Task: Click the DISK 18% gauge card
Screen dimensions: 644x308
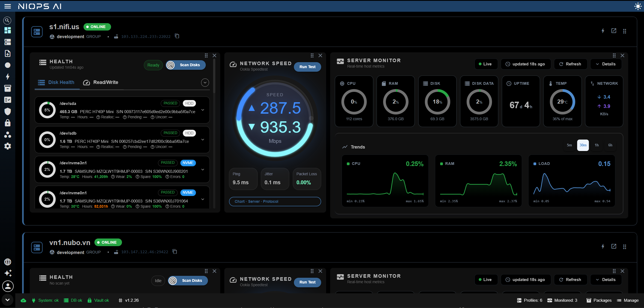Action: pos(437,101)
